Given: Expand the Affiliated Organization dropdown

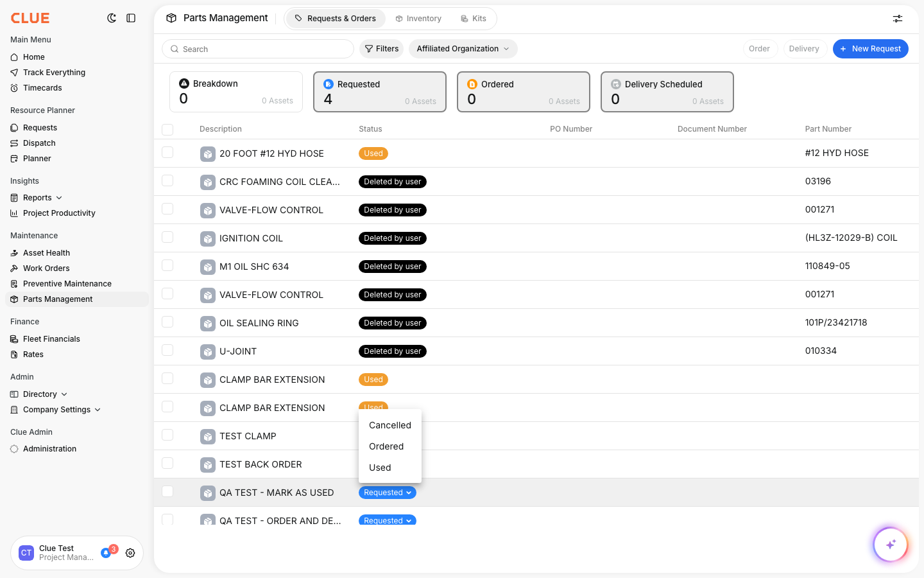Looking at the screenshot, I should coord(463,48).
